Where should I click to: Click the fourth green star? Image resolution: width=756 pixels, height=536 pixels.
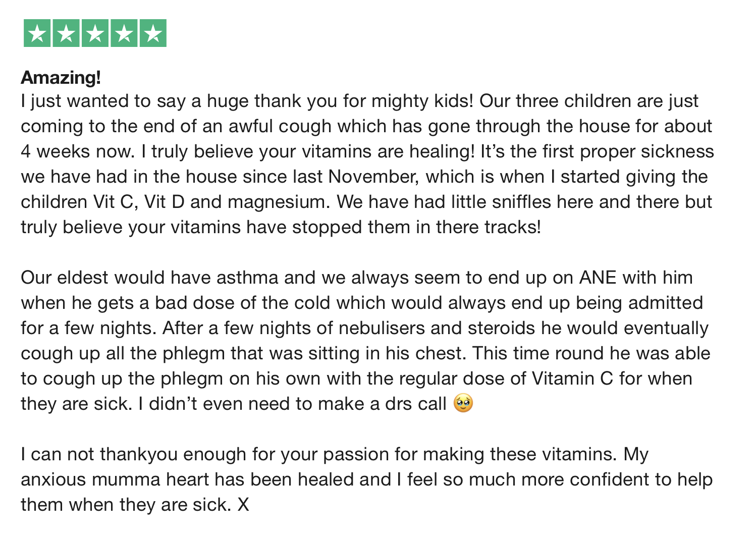[124, 33]
